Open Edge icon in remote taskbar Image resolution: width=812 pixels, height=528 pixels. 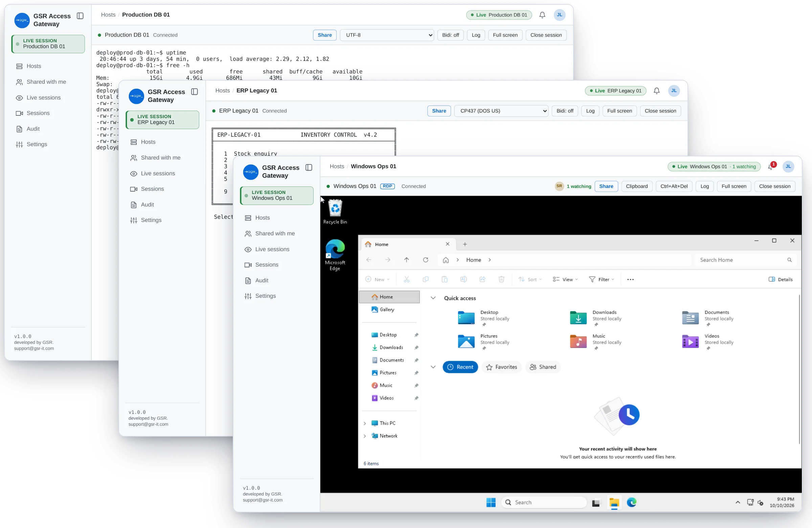(x=632, y=502)
